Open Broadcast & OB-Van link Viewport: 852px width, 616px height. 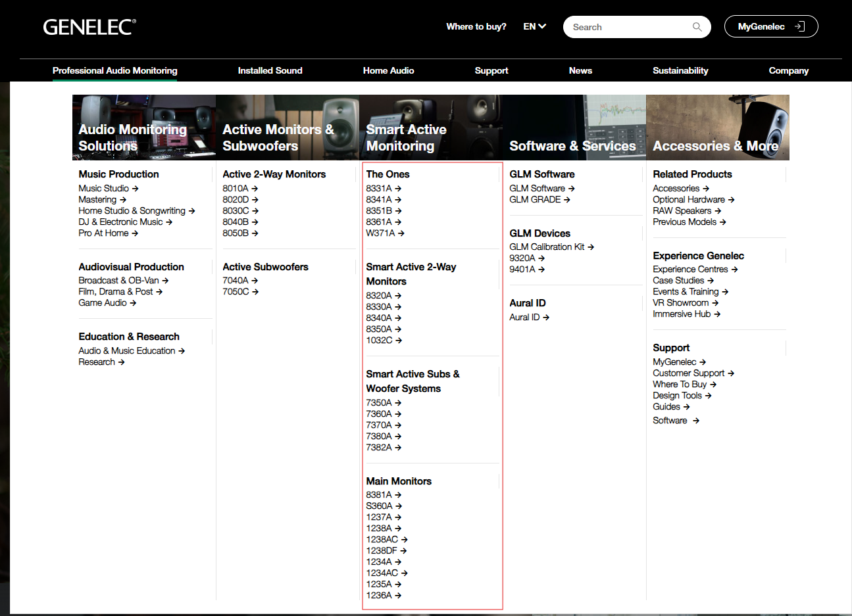coord(123,280)
